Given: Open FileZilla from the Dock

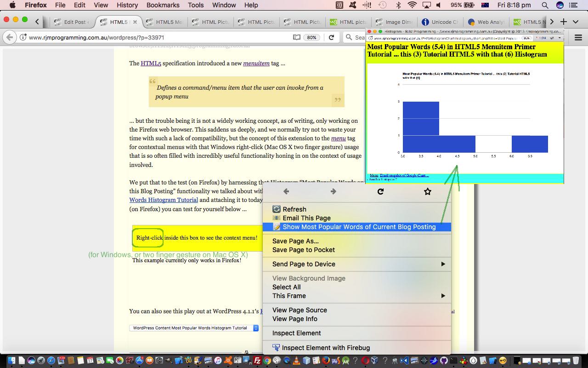Looking at the screenshot, I should click(x=258, y=361).
